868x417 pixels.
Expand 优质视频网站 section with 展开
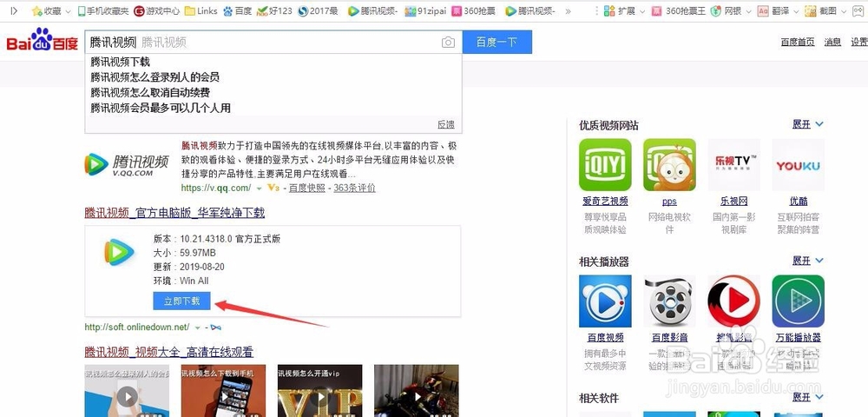(x=807, y=124)
